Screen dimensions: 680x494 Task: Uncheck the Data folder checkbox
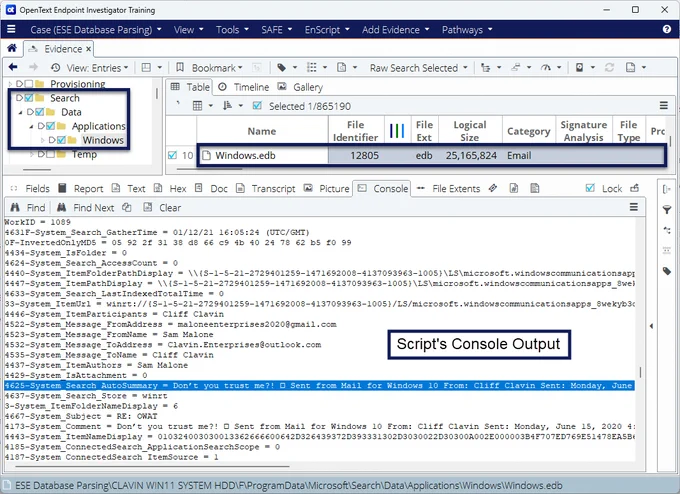click(x=40, y=112)
